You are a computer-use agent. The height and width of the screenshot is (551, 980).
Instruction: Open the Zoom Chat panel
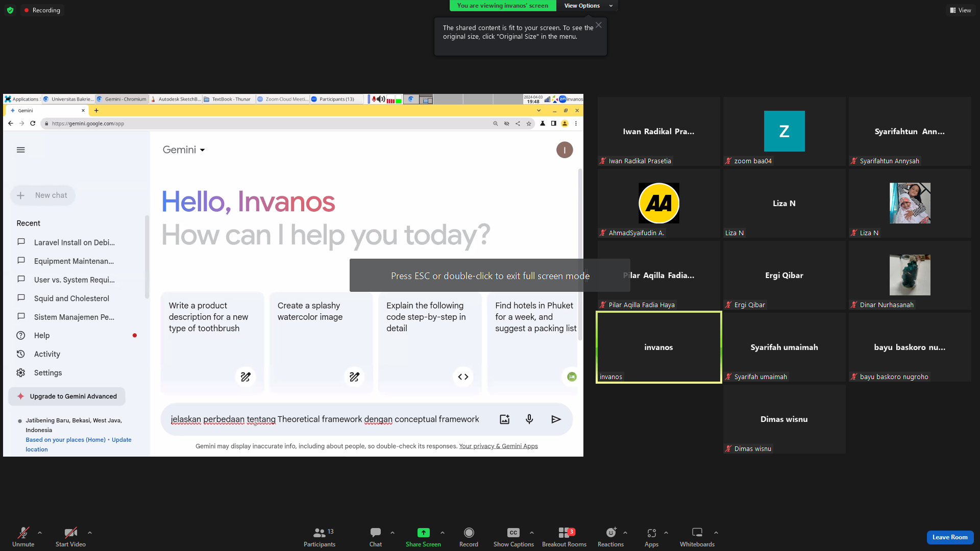(x=376, y=537)
